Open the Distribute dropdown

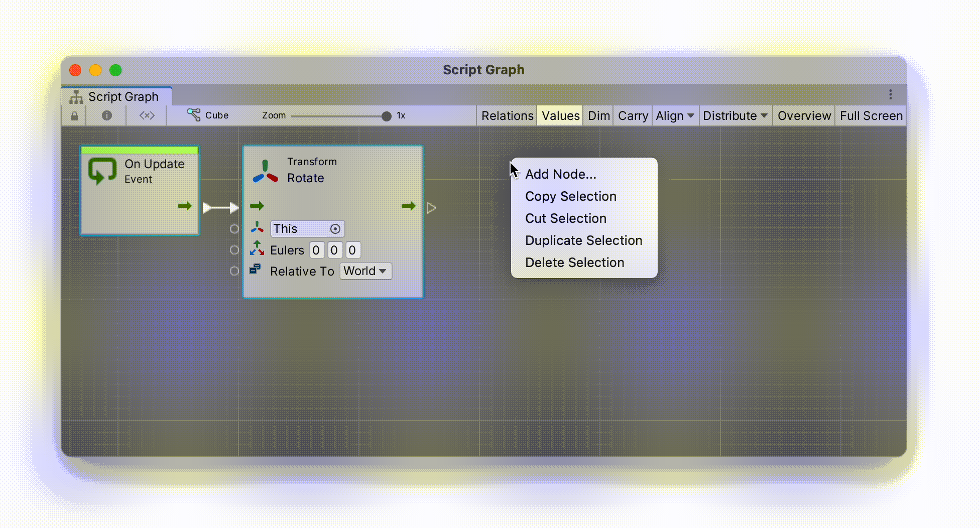(734, 115)
